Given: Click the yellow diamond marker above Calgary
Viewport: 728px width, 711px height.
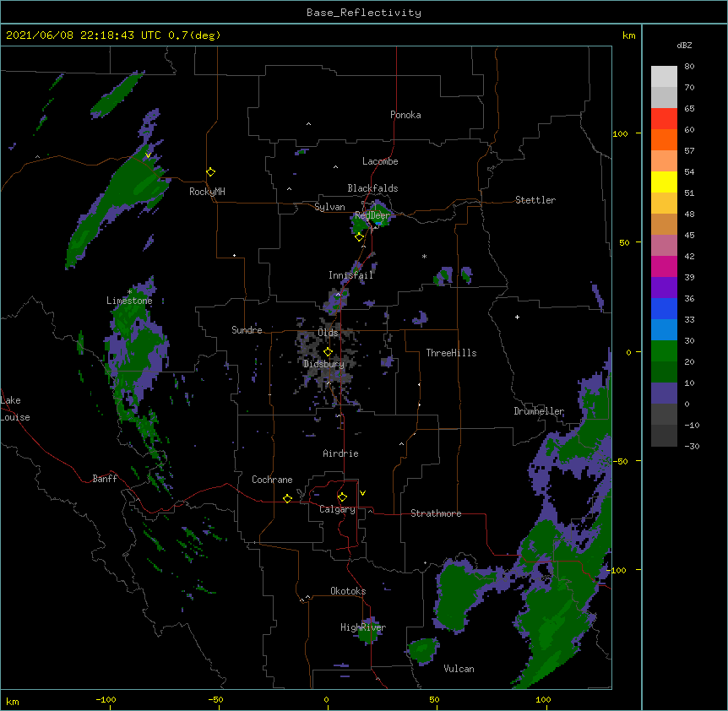Looking at the screenshot, I should point(342,497).
